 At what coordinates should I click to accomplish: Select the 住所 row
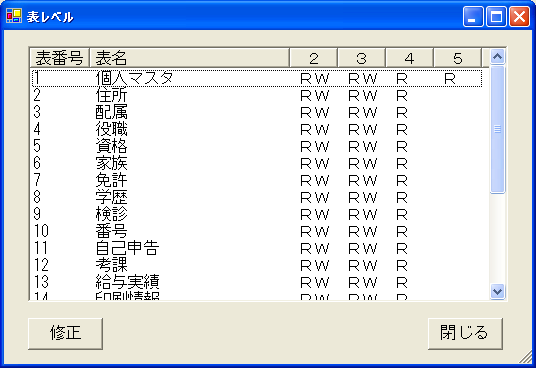pyautogui.click(x=257, y=95)
